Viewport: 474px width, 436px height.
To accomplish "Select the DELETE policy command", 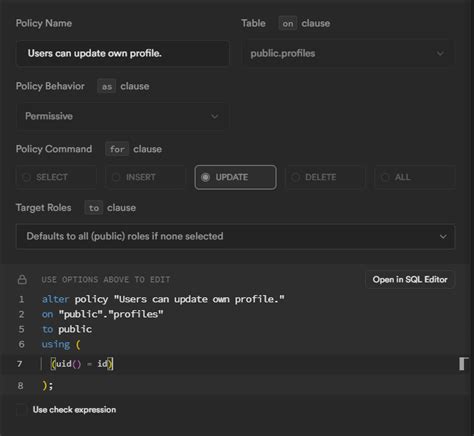I will click(325, 177).
